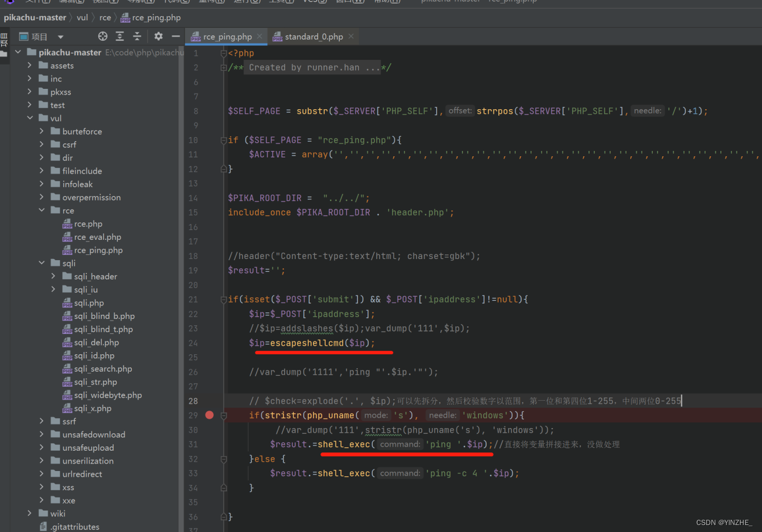Image resolution: width=762 pixels, height=532 pixels.
Task: Collapse the sqli folder chevron
Action: tap(42, 263)
